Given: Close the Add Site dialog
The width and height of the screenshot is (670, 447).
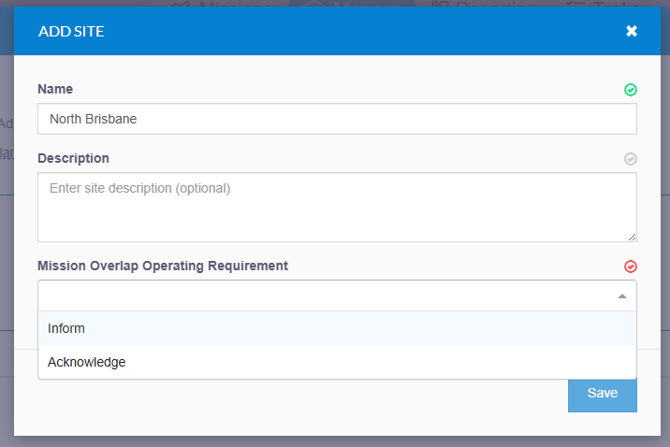Looking at the screenshot, I should 632,31.
